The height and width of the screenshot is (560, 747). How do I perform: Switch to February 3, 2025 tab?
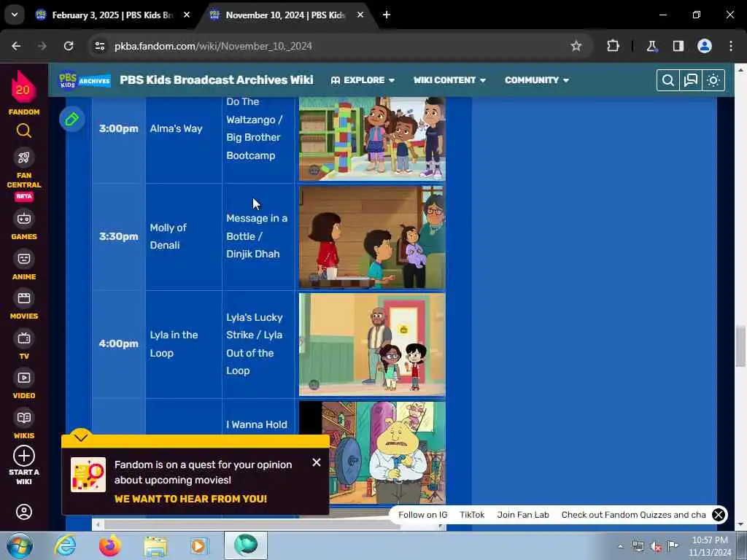click(112, 15)
